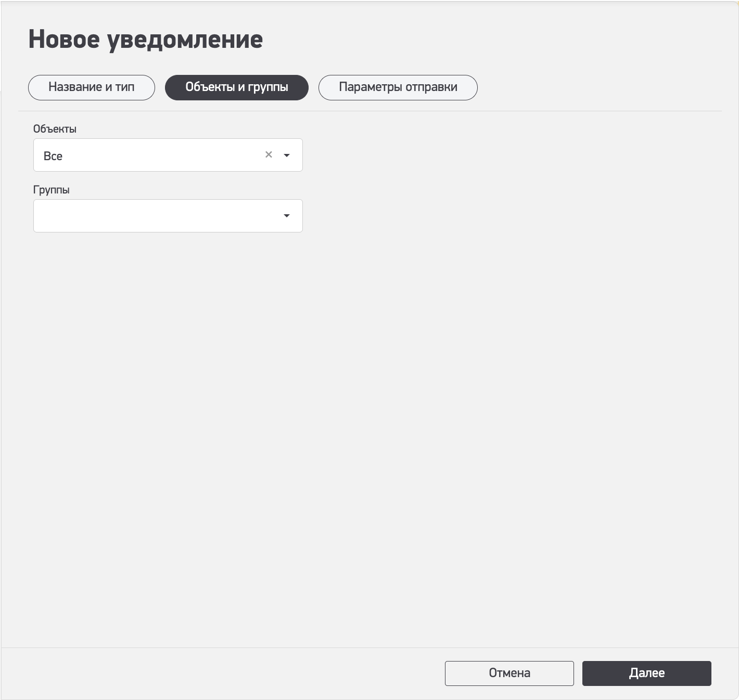Click the Объекты field label

[x=55, y=129]
